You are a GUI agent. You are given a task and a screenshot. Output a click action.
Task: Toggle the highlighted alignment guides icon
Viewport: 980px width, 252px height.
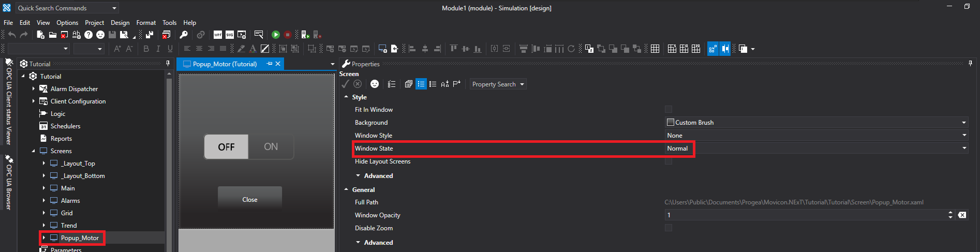725,49
